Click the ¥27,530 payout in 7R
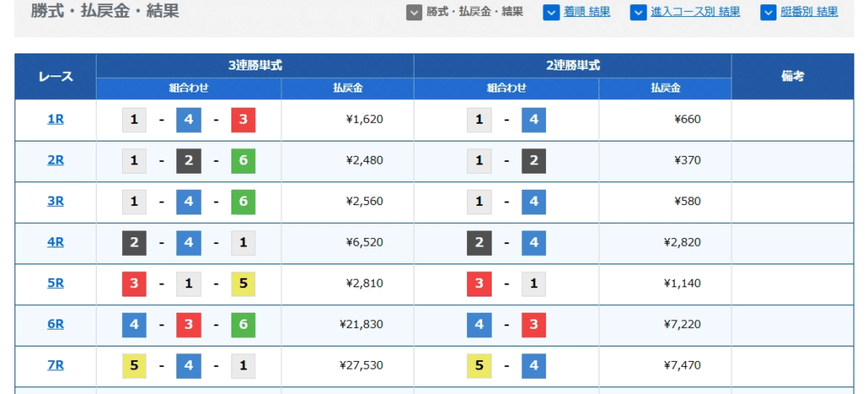Screen dimensions: 868x394 coord(361,366)
